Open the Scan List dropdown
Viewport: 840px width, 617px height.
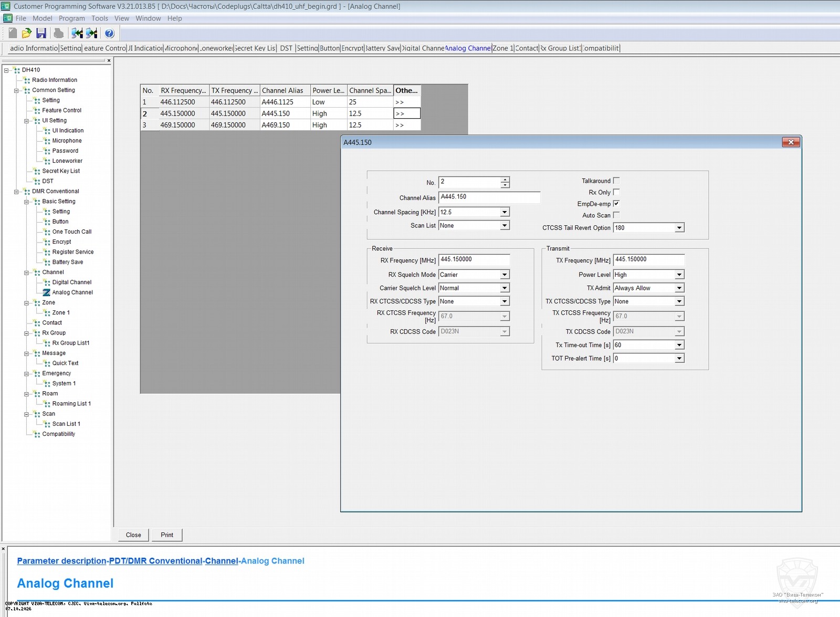[505, 225]
